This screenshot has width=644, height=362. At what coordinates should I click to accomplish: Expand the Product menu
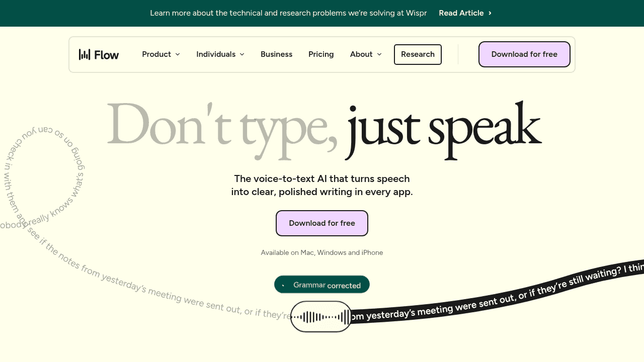161,54
